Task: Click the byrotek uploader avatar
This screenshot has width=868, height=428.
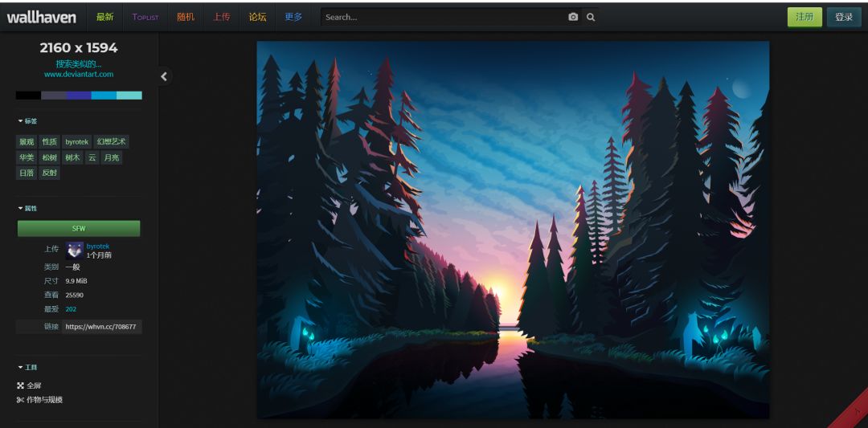Action: [74, 251]
